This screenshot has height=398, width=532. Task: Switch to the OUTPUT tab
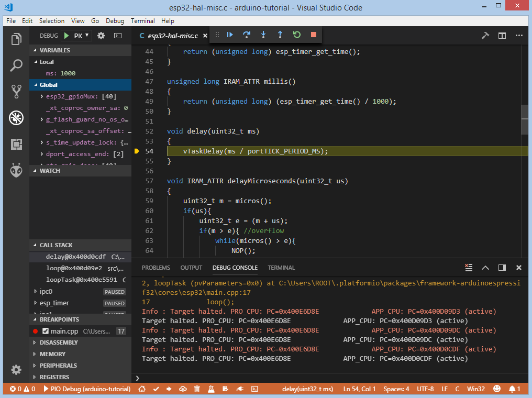click(x=191, y=268)
